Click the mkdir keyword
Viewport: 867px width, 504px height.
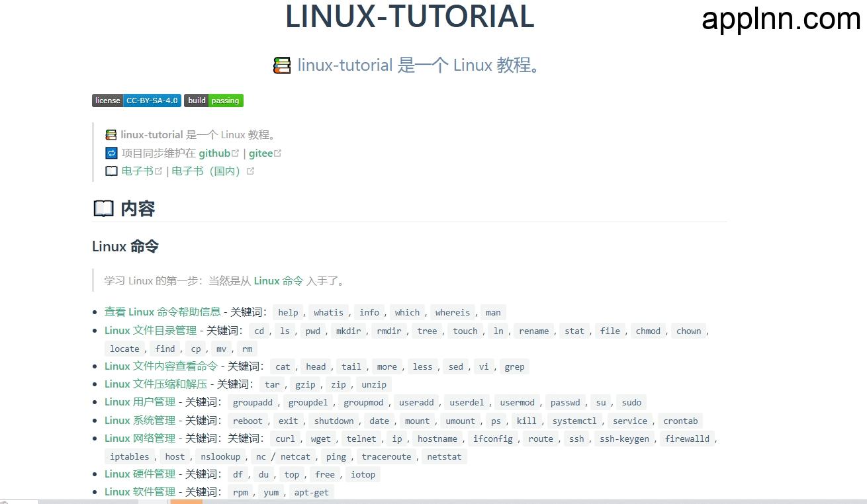pos(348,331)
